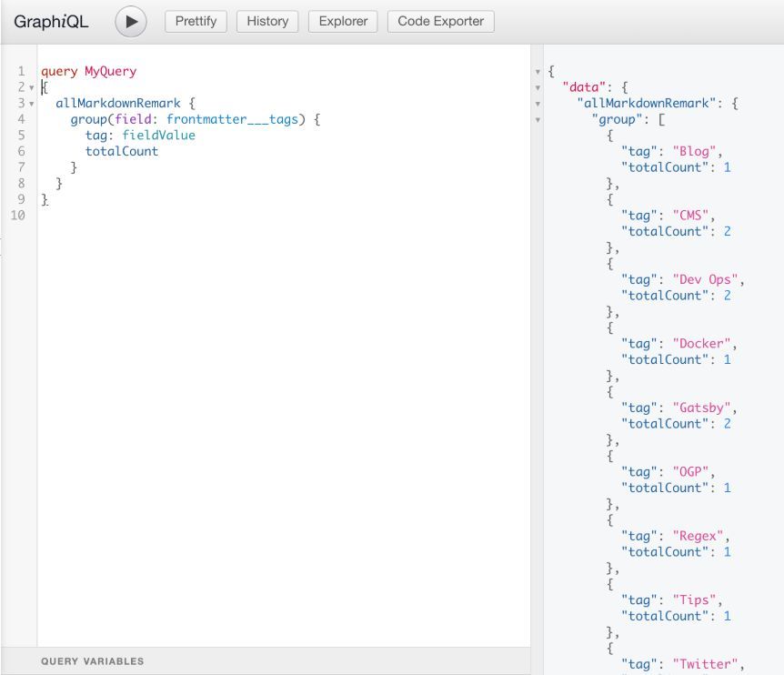Collapse the "data" object in results
This screenshot has height=675, width=784.
[538, 88]
